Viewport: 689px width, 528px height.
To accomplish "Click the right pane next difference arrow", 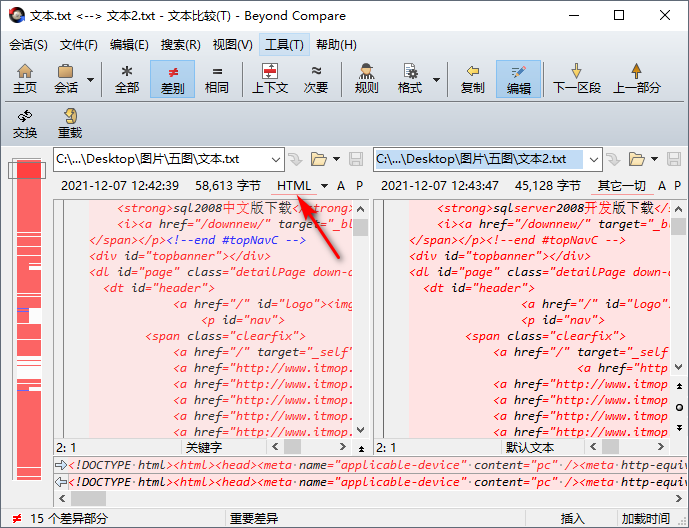I will (679, 427).
